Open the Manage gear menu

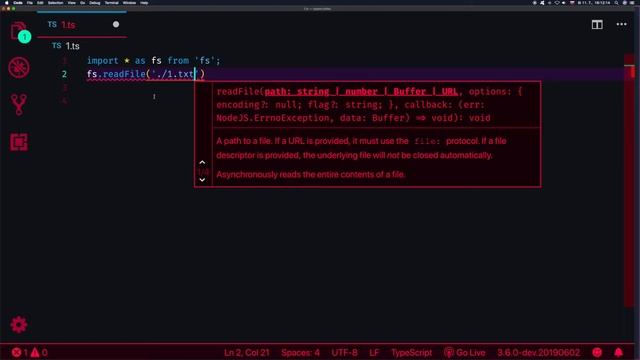[19, 324]
